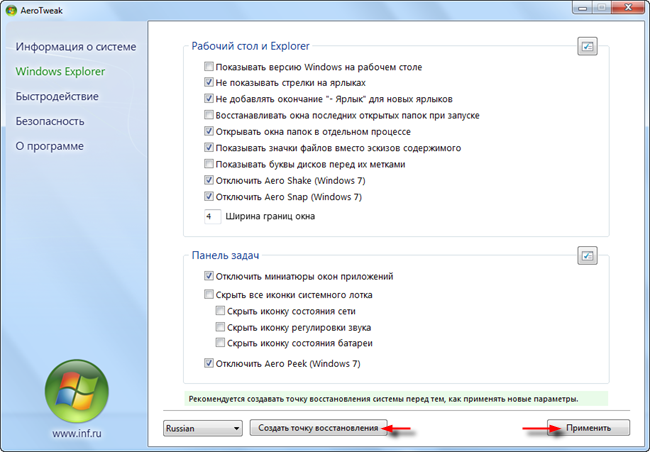Toggle Отключить миниатюры окон приложений

pos(209,276)
